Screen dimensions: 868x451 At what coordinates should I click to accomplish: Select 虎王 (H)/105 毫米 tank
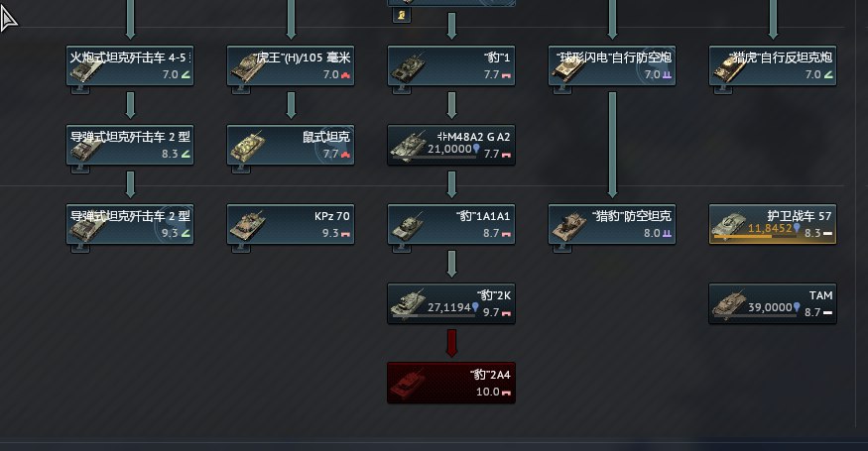pos(291,65)
